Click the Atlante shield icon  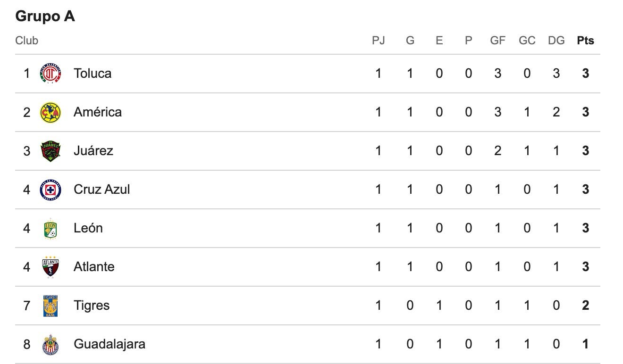[x=51, y=267]
